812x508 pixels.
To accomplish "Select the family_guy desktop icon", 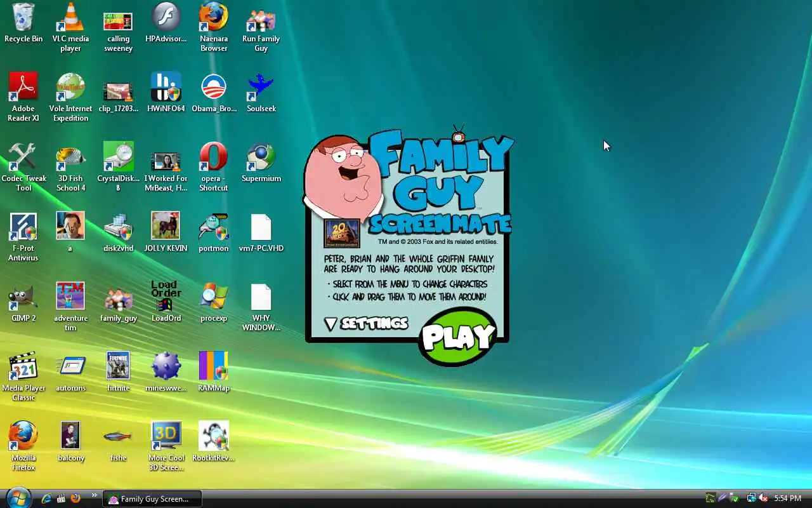I will [x=118, y=304].
